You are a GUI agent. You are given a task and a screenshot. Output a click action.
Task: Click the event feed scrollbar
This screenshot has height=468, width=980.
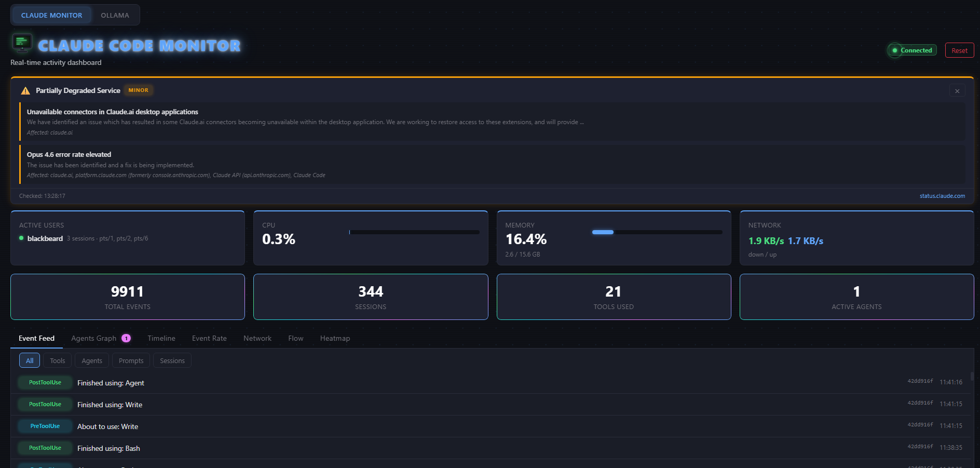(x=972, y=376)
